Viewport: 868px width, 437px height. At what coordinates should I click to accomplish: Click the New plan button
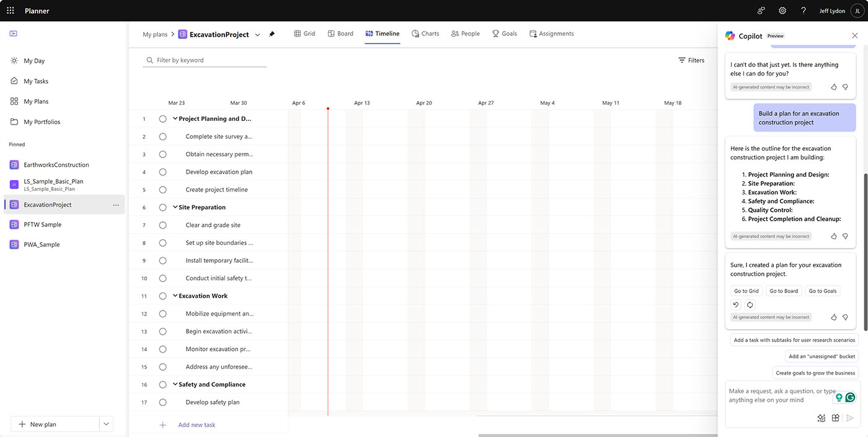click(x=55, y=424)
